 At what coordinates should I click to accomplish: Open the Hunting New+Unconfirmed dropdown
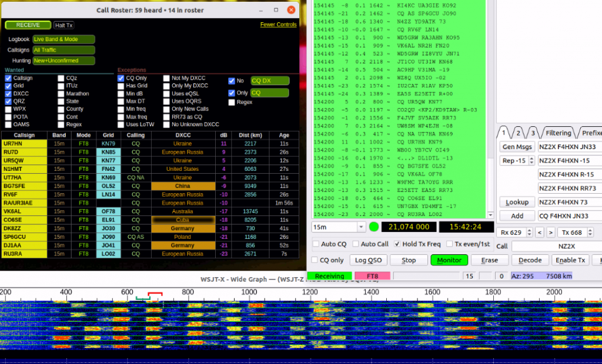(63, 60)
